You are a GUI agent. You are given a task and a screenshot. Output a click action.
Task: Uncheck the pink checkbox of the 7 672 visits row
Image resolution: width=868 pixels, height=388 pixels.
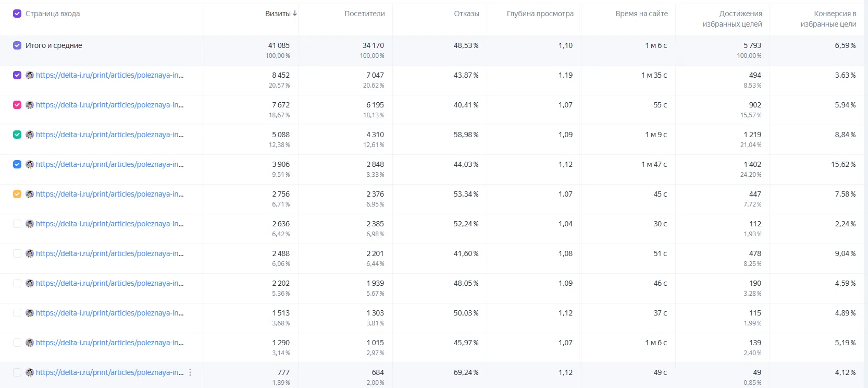coord(17,105)
